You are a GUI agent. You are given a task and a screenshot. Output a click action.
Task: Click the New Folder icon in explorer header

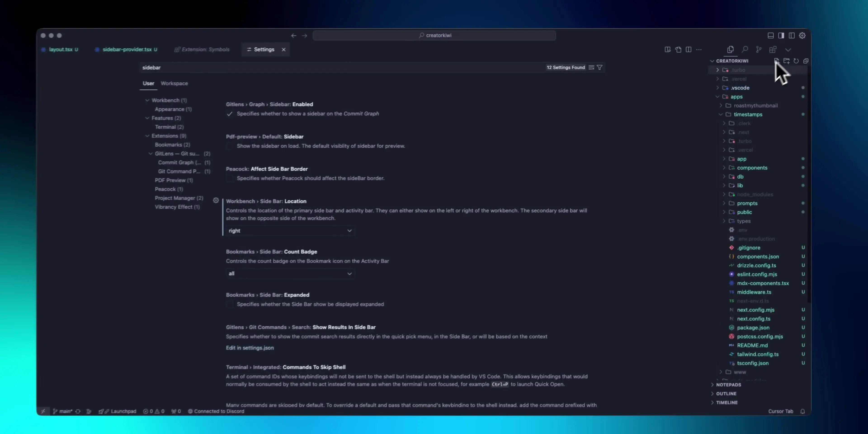786,61
